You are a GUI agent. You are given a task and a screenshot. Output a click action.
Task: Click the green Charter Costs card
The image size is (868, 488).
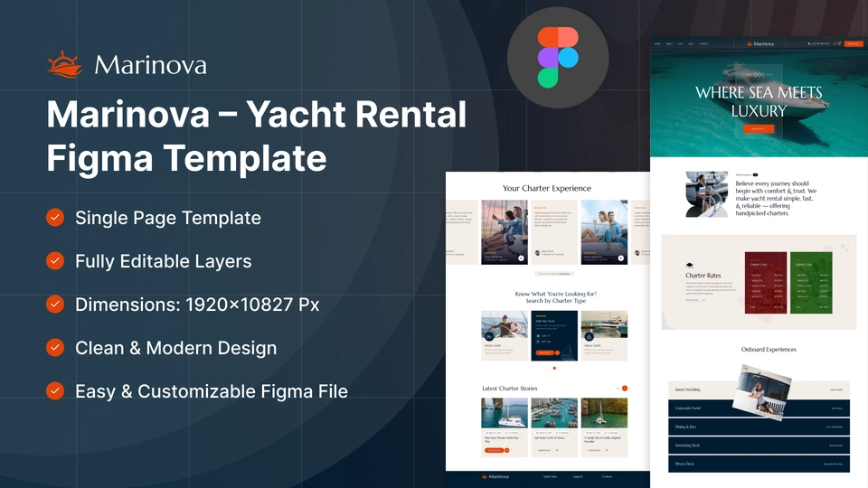click(811, 283)
